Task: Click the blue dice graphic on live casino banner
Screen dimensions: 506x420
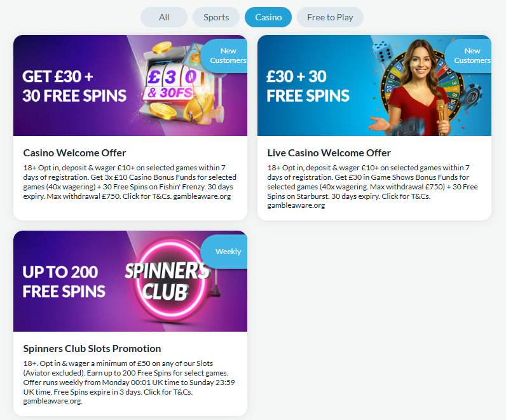Action: coord(383,51)
